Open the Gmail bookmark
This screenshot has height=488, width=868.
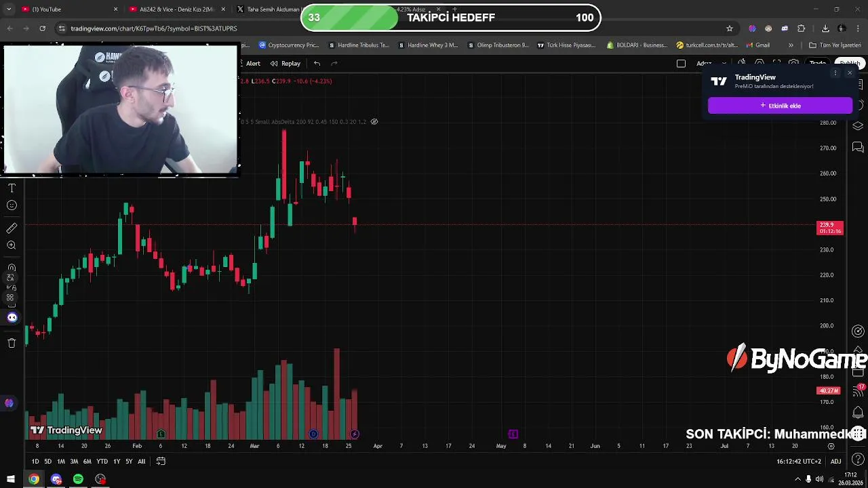click(757, 45)
